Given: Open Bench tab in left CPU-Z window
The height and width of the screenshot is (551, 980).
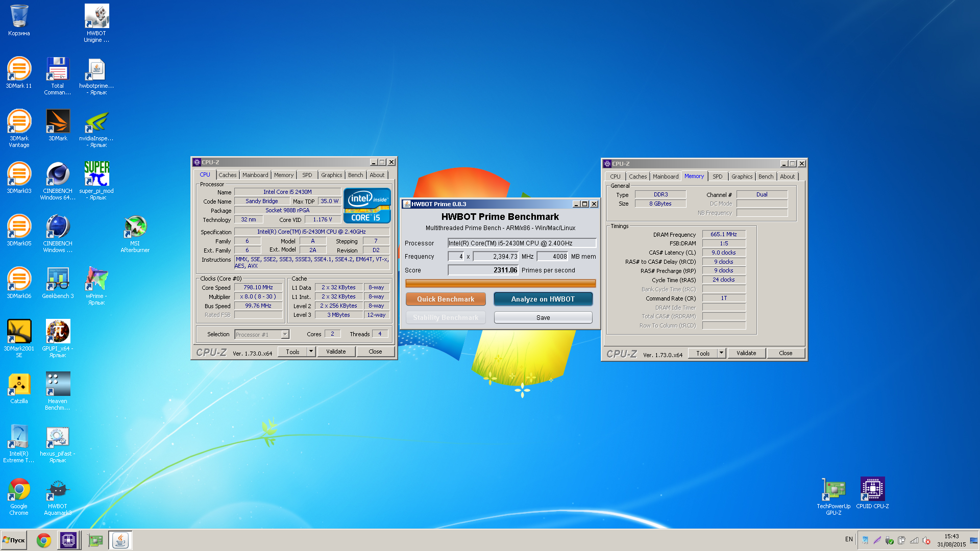Looking at the screenshot, I should (x=356, y=175).
